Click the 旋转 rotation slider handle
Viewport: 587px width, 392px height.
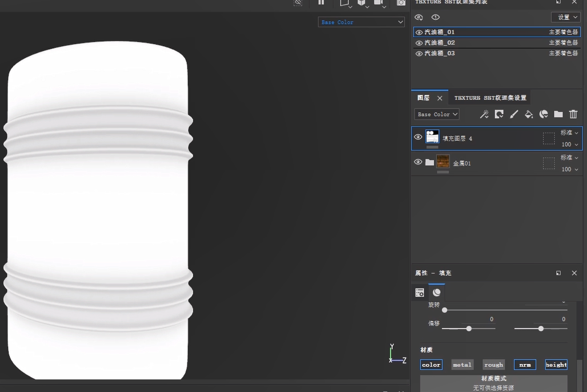445,310
